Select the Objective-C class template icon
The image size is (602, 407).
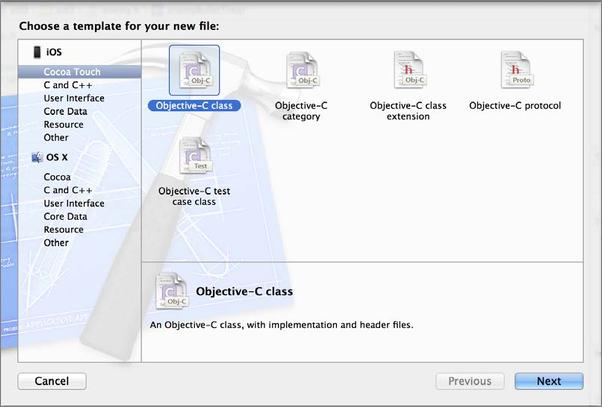pos(194,70)
